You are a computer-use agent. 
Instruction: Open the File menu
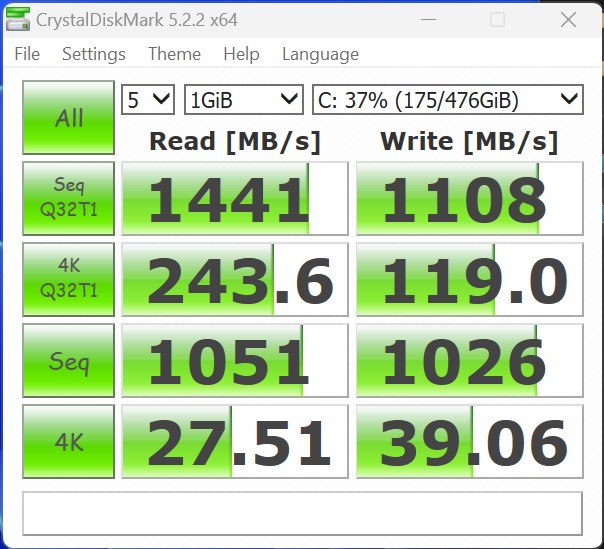(27, 54)
